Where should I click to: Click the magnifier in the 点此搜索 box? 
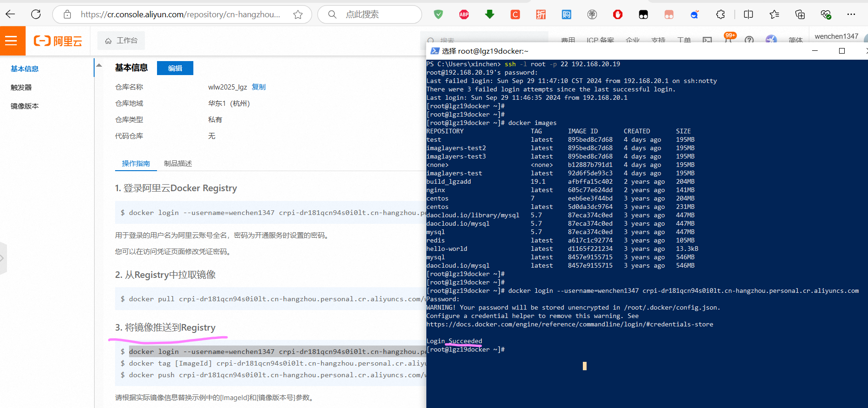(332, 14)
